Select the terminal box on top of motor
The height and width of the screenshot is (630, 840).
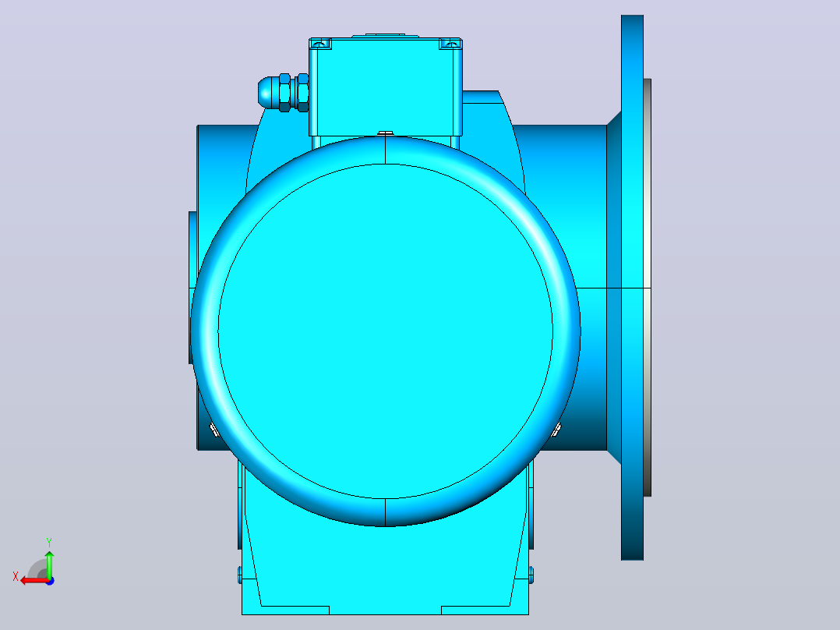click(x=385, y=87)
